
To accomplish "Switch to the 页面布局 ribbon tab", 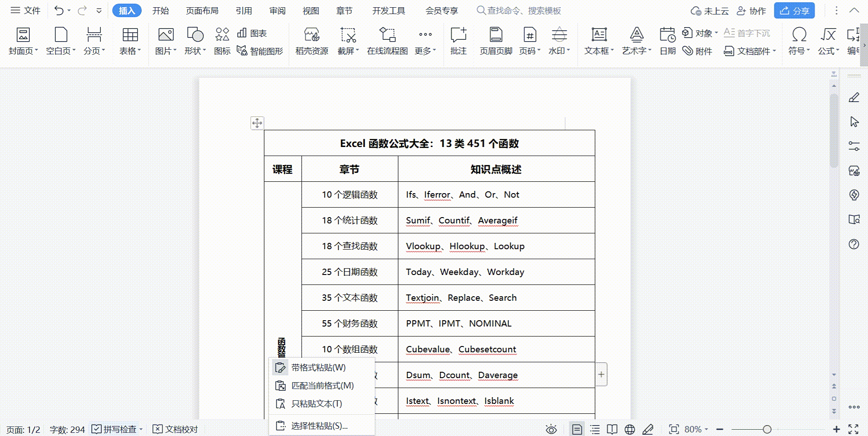I will coord(201,10).
